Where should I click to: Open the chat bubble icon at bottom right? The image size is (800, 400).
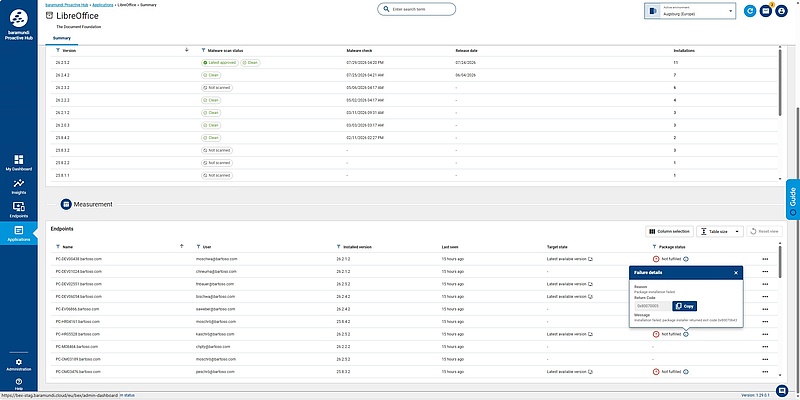781,391
